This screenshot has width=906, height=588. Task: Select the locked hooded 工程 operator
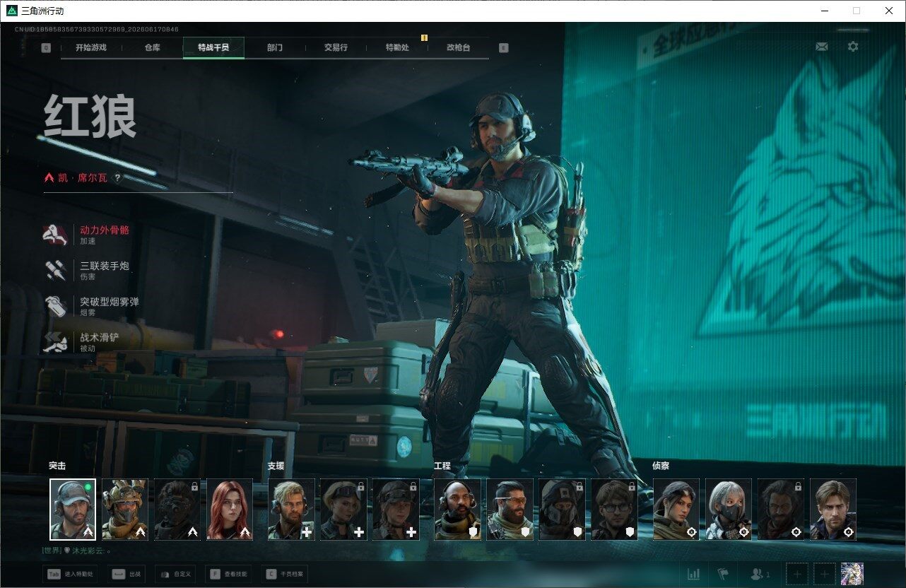pyautogui.click(x=562, y=510)
